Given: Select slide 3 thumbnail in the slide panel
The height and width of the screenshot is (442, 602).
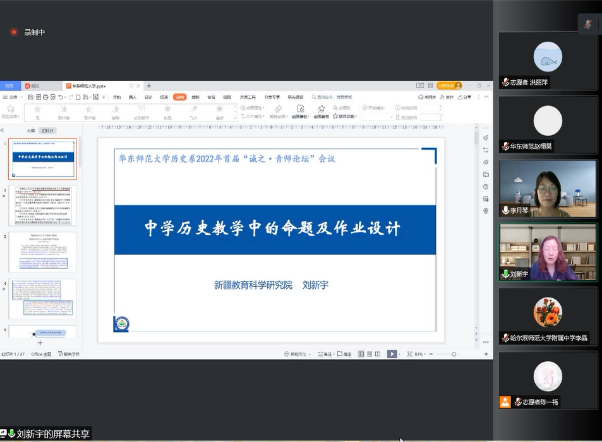Looking at the screenshot, I should point(42,251).
